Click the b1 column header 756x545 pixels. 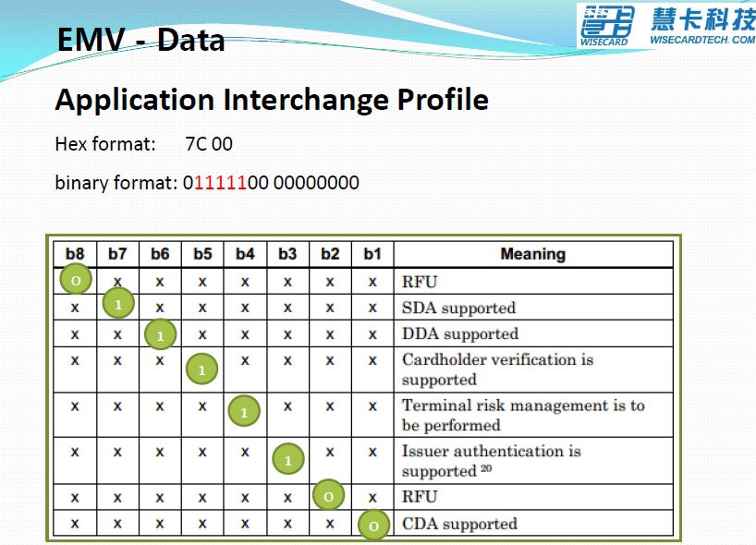[372, 253]
